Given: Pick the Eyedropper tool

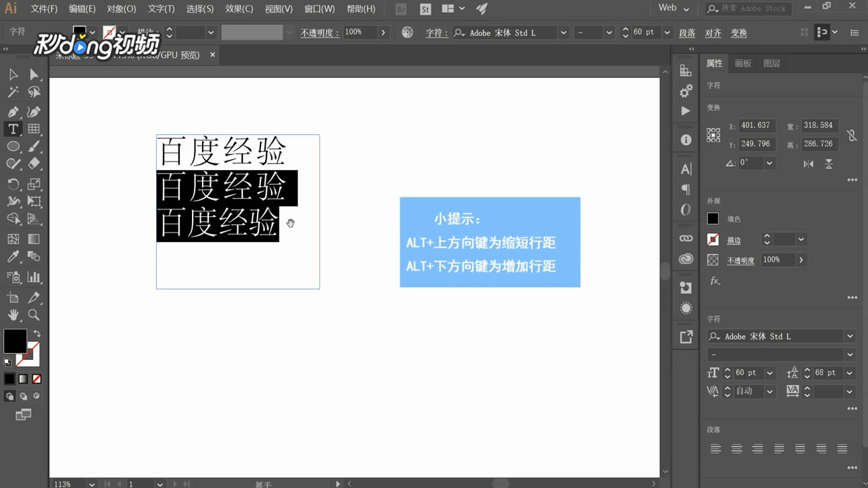Looking at the screenshot, I should (x=14, y=256).
